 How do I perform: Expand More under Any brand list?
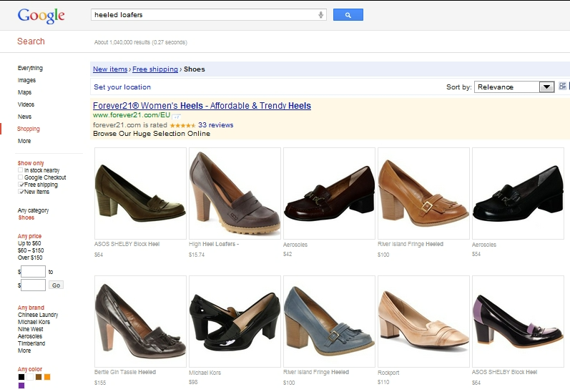[x=24, y=351]
